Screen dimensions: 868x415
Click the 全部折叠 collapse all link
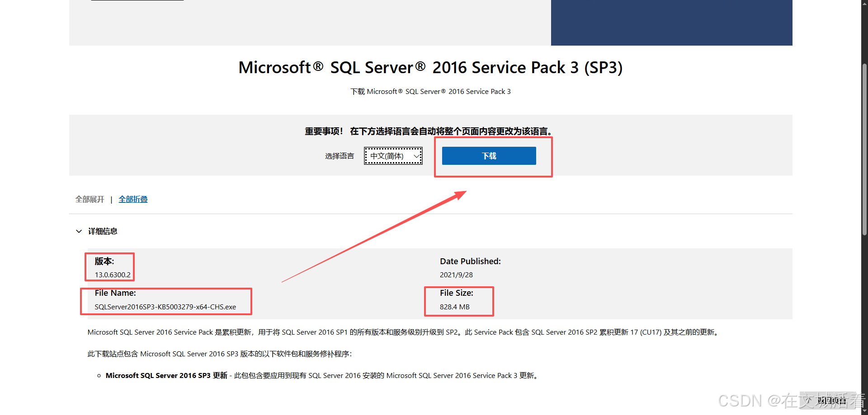[x=133, y=199]
